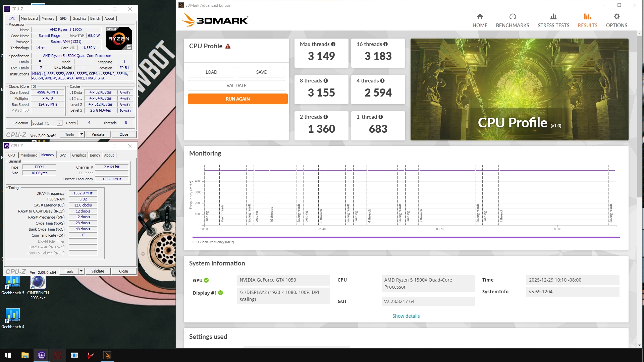This screenshot has height=362, width=644.
Task: Click the 16 threads info icon
Action: coord(385,44)
